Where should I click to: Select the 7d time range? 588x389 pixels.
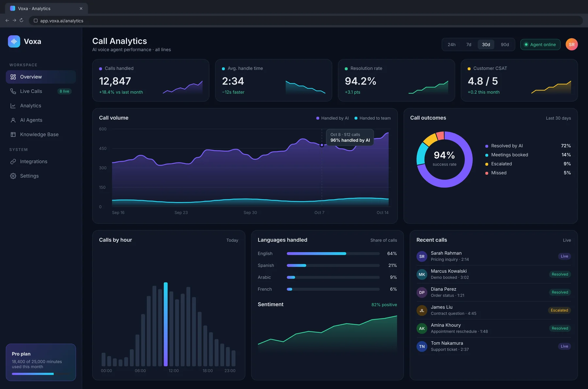tap(469, 44)
